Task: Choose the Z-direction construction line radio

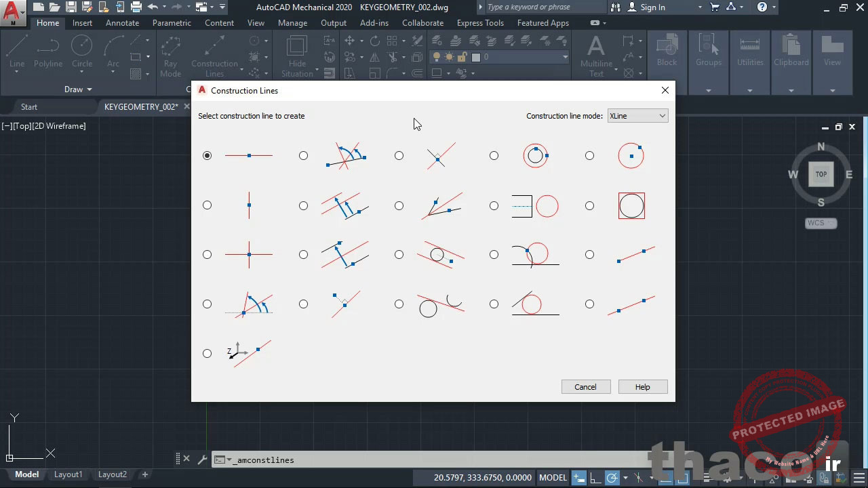Action: (x=207, y=353)
